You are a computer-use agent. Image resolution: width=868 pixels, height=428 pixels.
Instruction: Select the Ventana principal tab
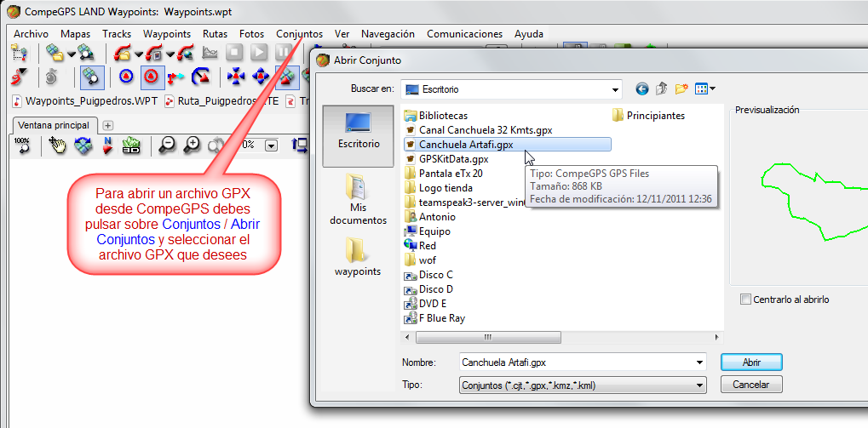click(54, 126)
